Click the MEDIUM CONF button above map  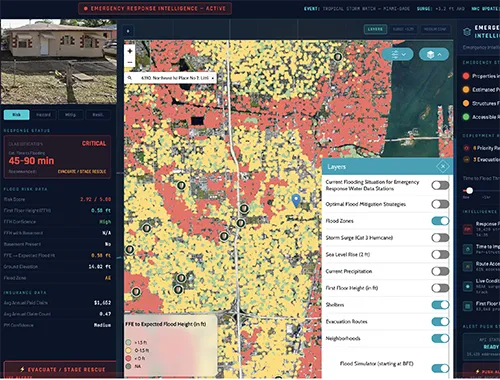[435, 29]
